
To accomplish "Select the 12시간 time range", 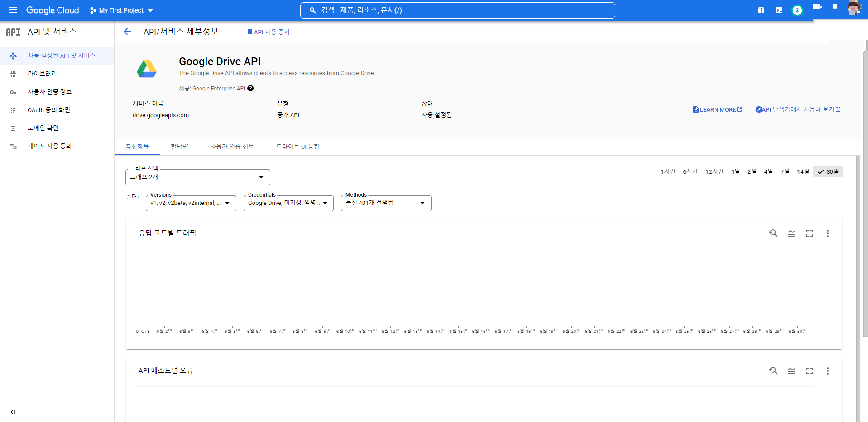I will click(x=715, y=172).
